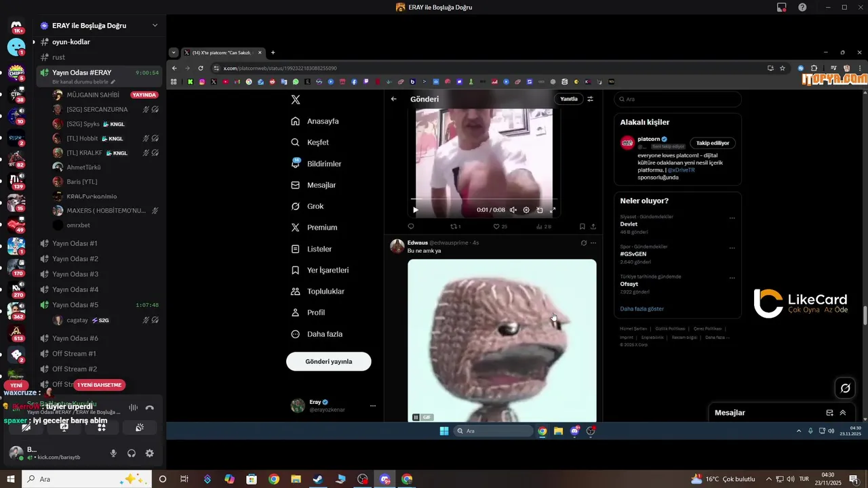The image size is (868, 488).
Task: Disconnect from the voice channel
Action: (149, 407)
